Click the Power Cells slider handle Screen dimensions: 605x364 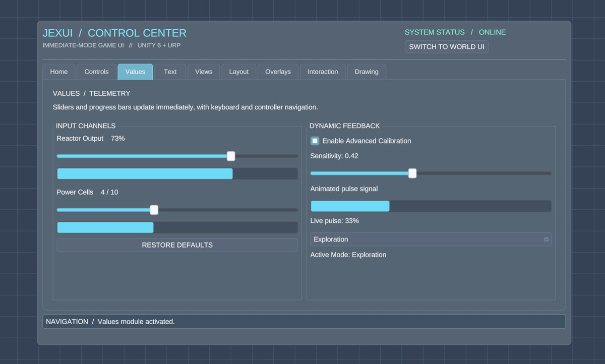(x=154, y=210)
